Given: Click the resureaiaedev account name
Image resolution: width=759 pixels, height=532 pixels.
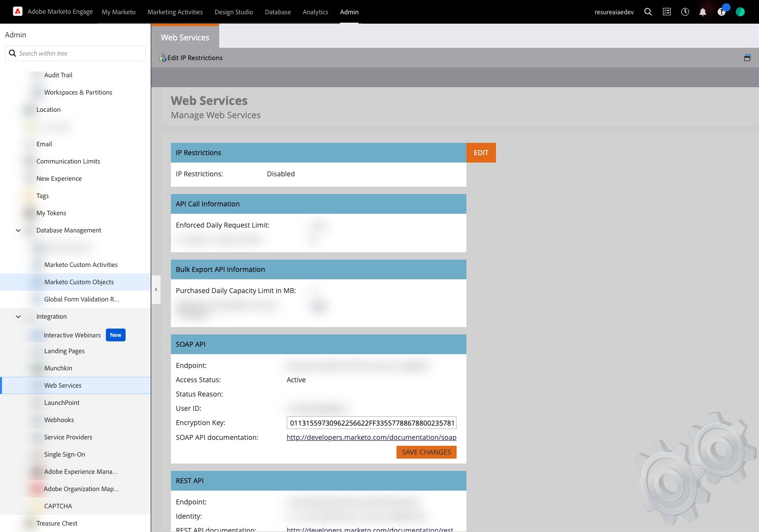Looking at the screenshot, I should tap(614, 12).
